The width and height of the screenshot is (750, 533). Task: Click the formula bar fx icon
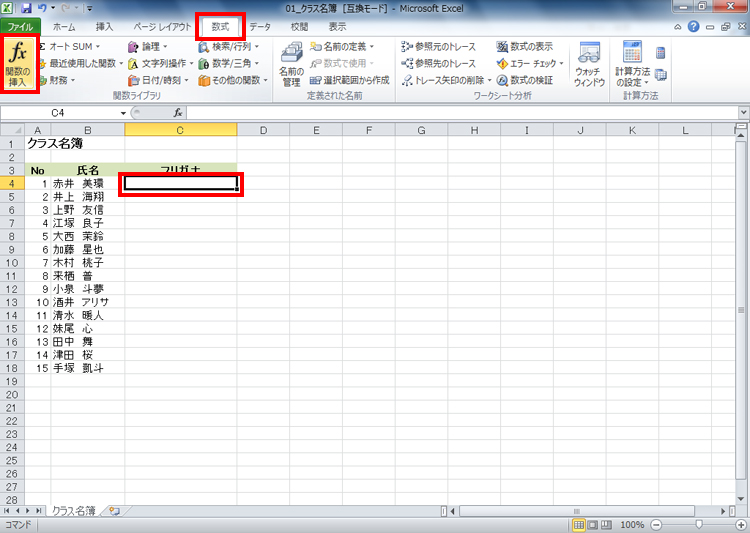click(x=178, y=113)
